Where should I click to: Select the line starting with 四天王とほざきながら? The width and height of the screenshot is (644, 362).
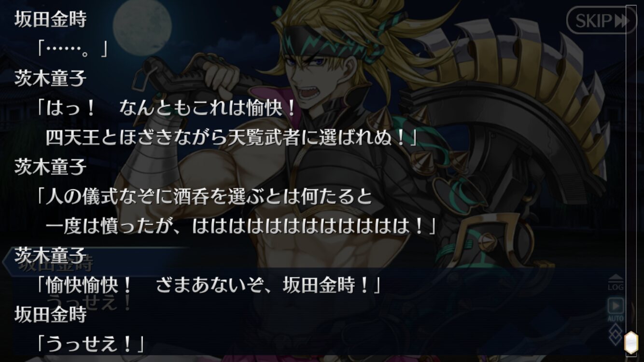tap(231, 138)
